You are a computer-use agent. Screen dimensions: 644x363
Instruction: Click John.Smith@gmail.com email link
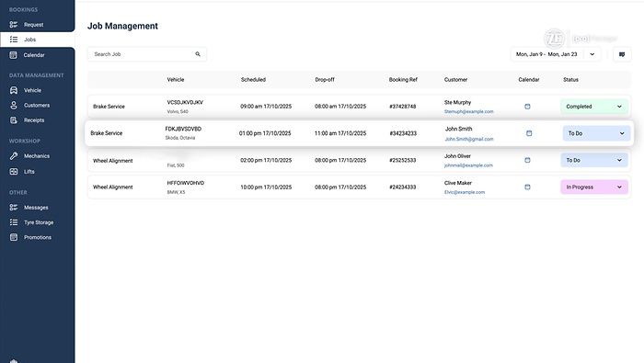[x=469, y=139]
